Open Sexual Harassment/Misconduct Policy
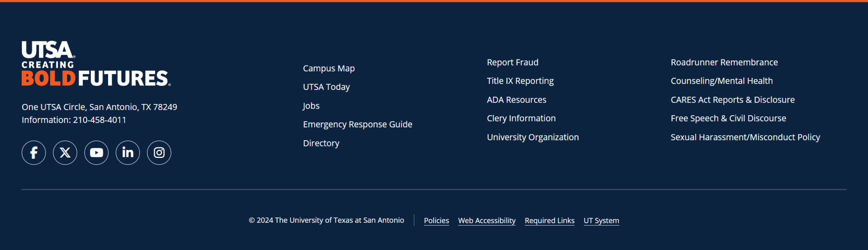 (x=745, y=137)
